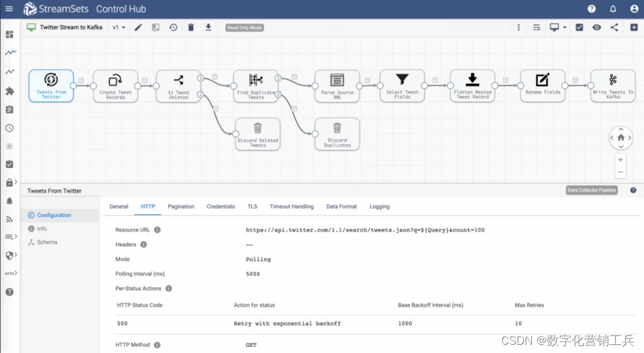Open user account icon in header

tap(634, 9)
